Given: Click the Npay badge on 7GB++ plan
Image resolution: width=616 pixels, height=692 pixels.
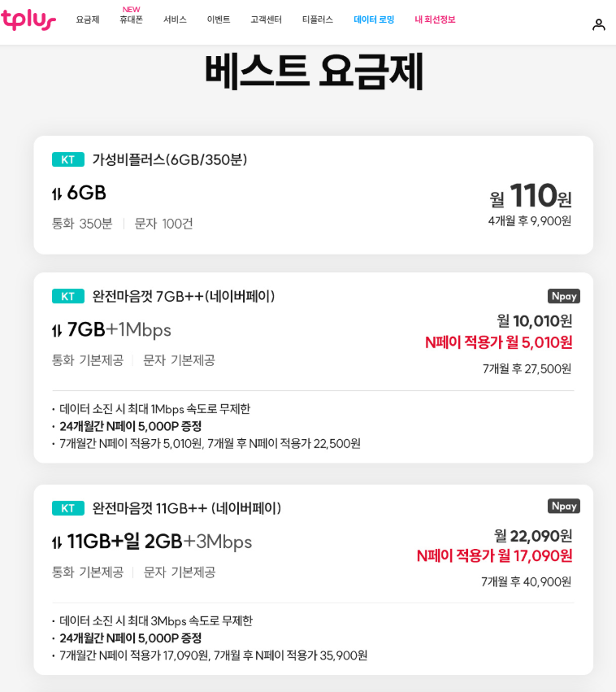Looking at the screenshot, I should coord(563,296).
